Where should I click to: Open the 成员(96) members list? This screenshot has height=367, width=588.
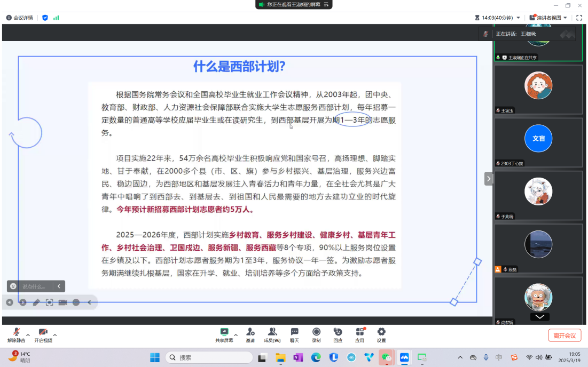(272, 332)
